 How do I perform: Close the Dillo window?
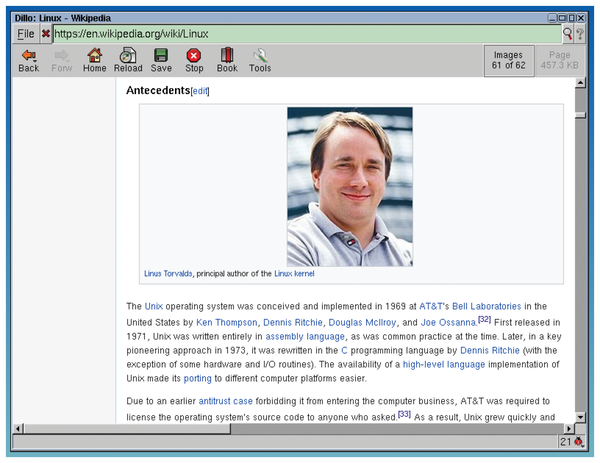tap(581, 18)
